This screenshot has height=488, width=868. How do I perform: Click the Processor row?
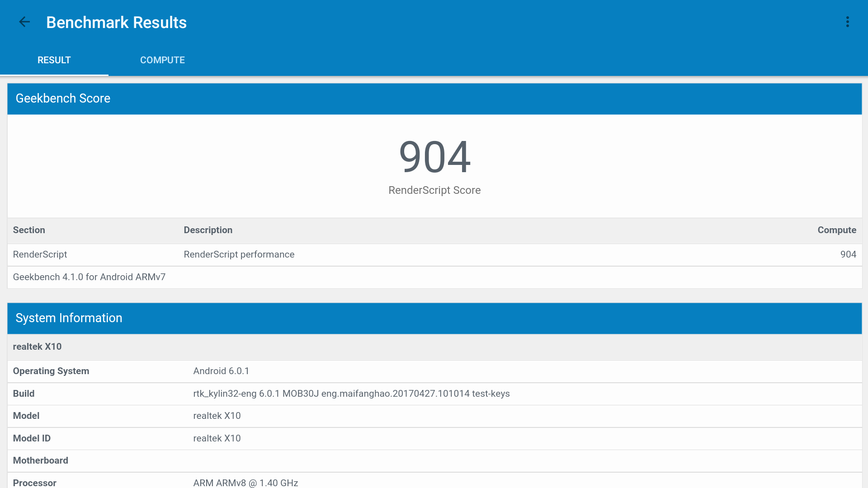[x=34, y=482]
